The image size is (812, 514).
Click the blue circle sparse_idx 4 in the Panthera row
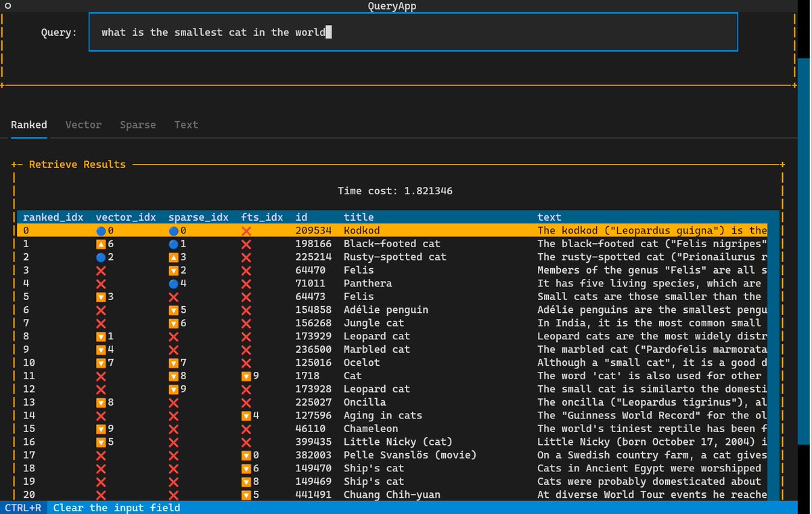(177, 283)
